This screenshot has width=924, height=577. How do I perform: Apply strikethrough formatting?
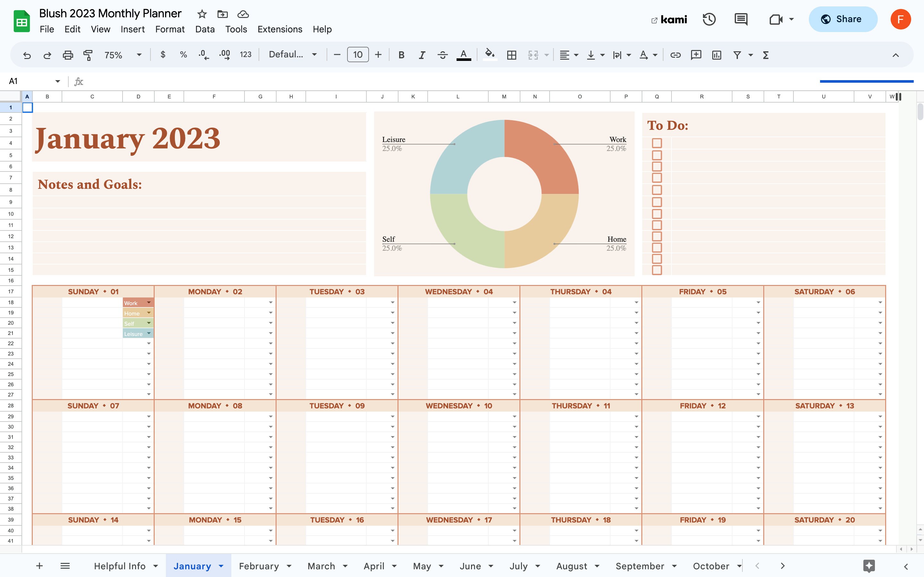(442, 54)
